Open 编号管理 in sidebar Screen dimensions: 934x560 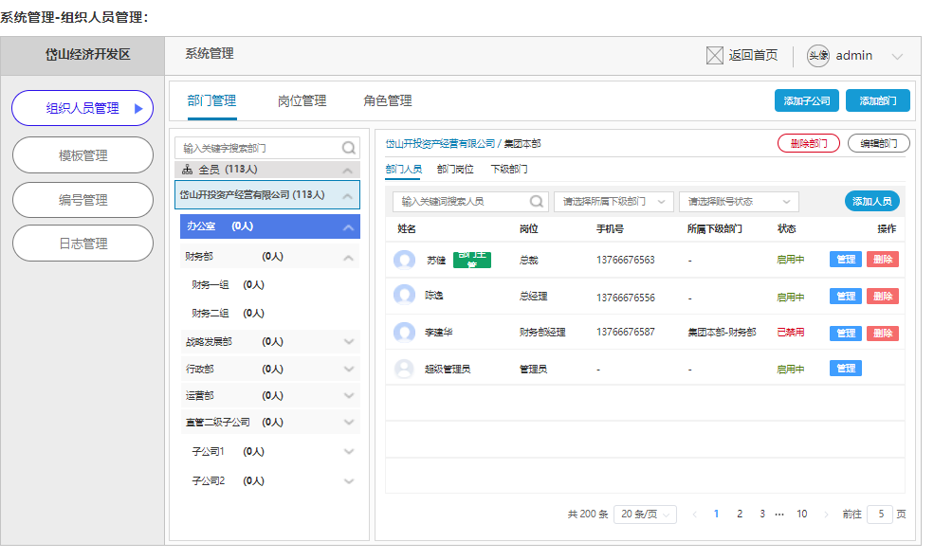click(x=82, y=200)
